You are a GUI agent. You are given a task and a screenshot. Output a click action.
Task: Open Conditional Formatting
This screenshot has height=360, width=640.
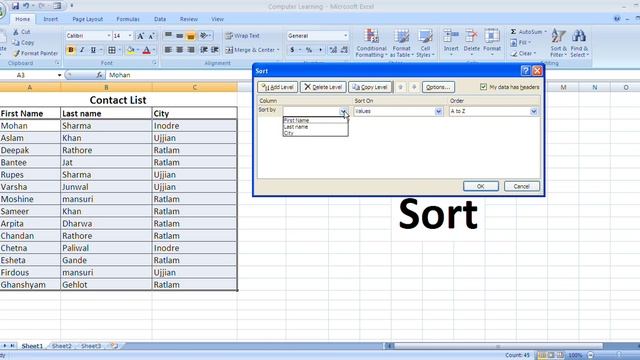(371, 43)
